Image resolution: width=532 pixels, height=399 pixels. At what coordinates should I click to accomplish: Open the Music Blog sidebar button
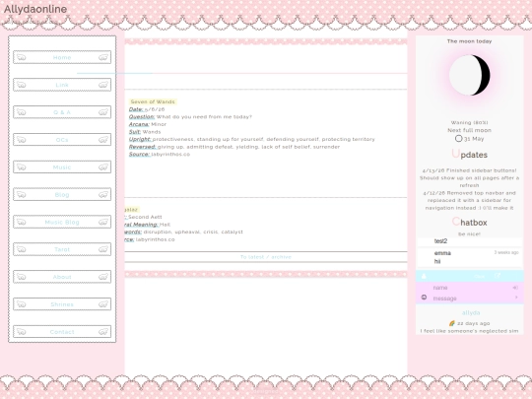[62, 222]
